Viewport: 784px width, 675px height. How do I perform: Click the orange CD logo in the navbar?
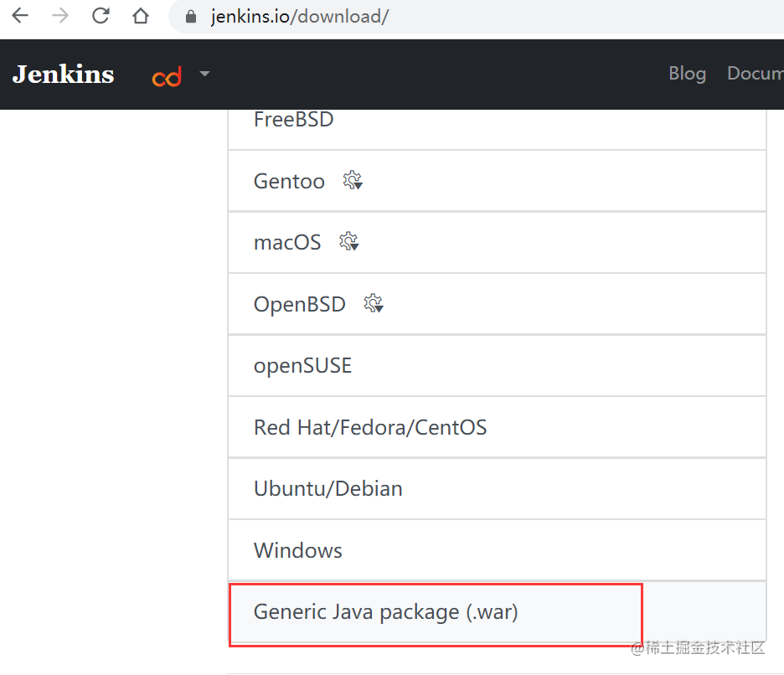(x=167, y=76)
